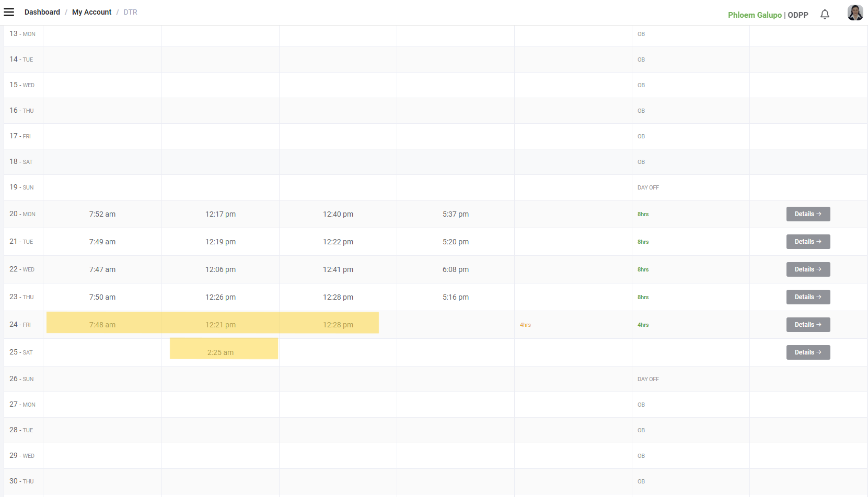Open the hamburger sidebar menu
Image resolution: width=868 pixels, height=497 pixels.
pos(9,12)
